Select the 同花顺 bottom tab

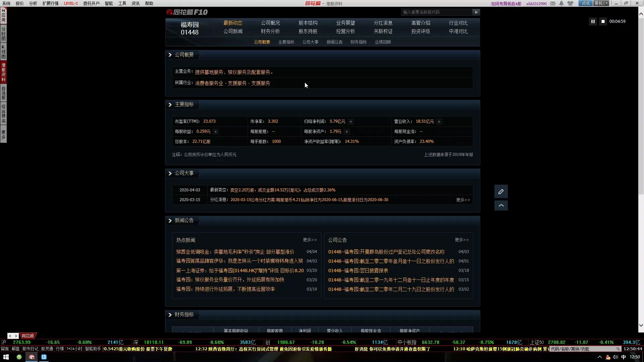click(x=28, y=336)
